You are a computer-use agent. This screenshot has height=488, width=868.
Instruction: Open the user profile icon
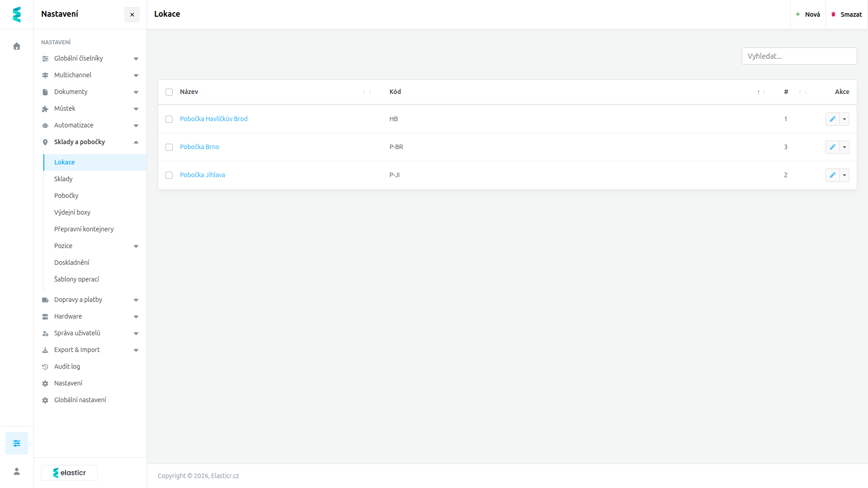pos(17,471)
